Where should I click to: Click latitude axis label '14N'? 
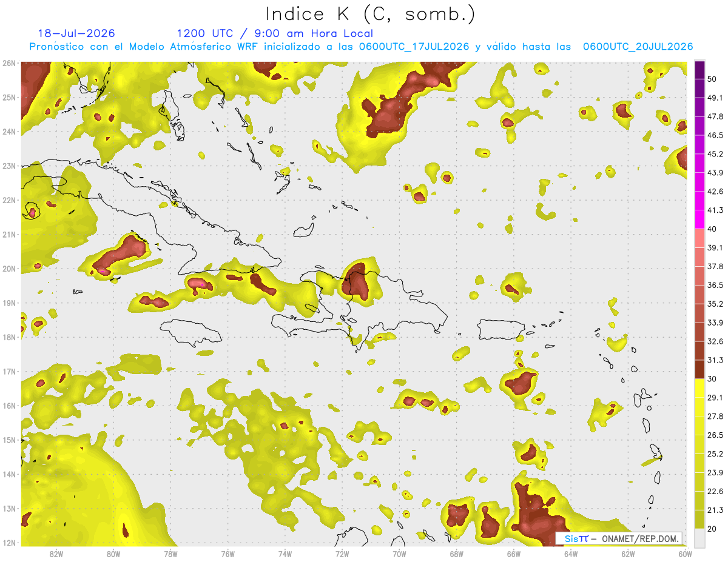click(9, 474)
